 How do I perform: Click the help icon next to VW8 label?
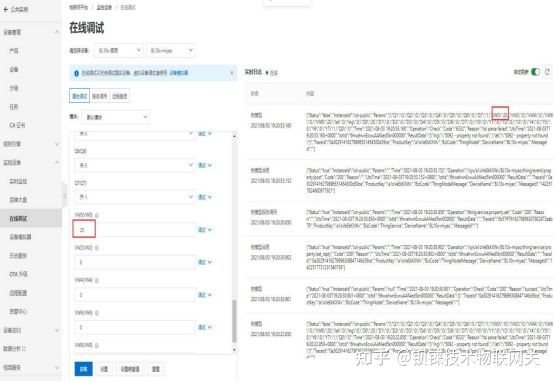pyautogui.click(x=97, y=345)
